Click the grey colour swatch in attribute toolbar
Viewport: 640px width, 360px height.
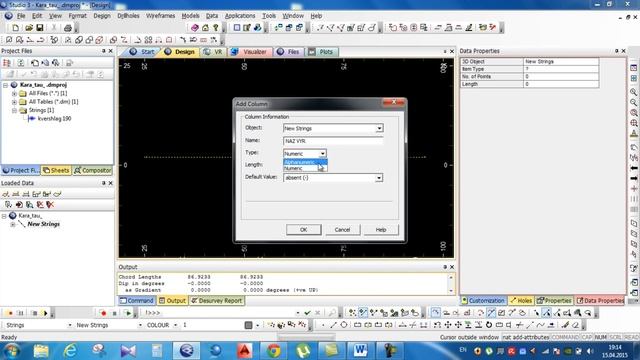pyautogui.click(x=248, y=325)
